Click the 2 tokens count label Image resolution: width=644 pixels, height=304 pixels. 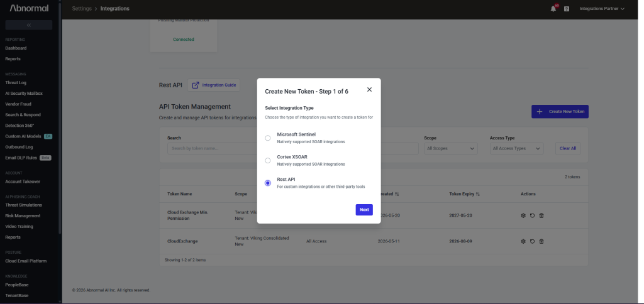[572, 177]
